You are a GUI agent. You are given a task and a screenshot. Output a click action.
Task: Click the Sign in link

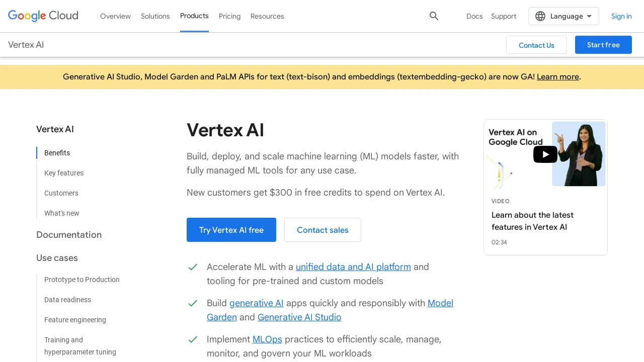621,16
